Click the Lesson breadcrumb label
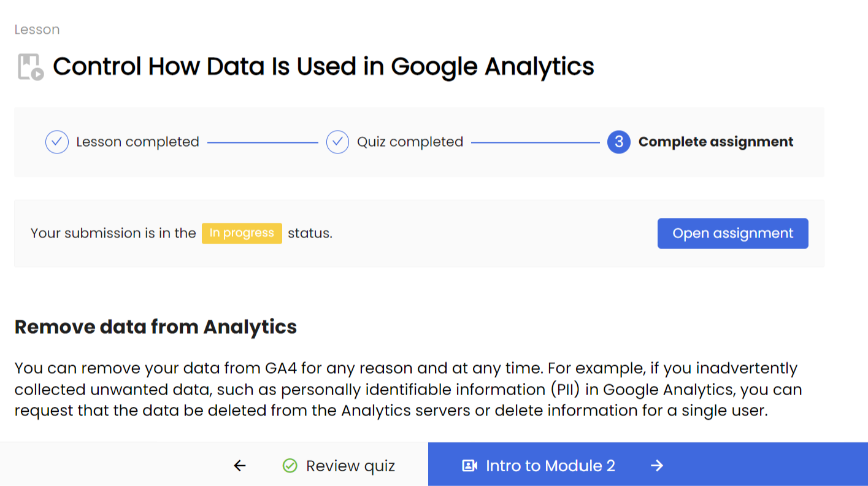Viewport: 868px width, 486px height. point(37,29)
